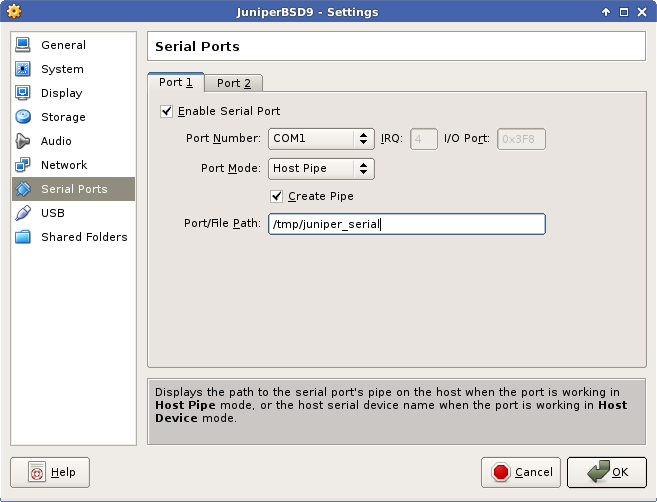Viewport: 657px width, 502px height.
Task: Click the disabled IRQ field
Action: (x=424, y=139)
